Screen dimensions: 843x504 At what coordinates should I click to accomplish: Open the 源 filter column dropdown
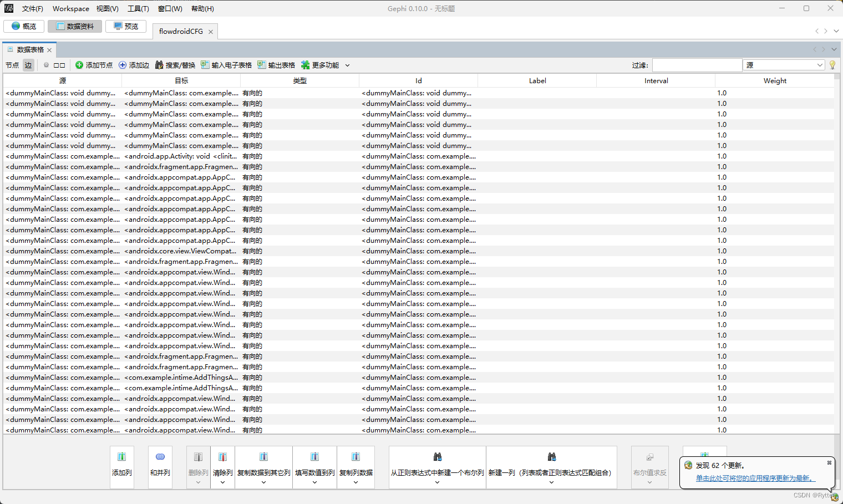(x=784, y=65)
